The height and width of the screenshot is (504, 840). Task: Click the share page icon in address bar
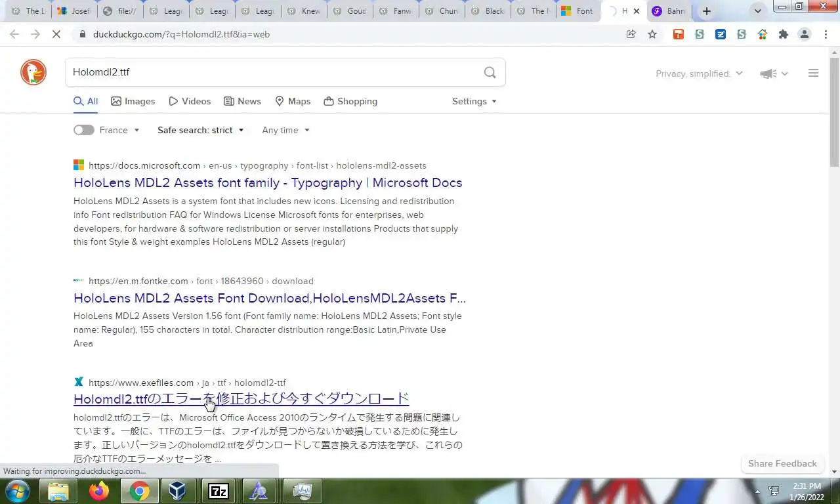[631, 34]
